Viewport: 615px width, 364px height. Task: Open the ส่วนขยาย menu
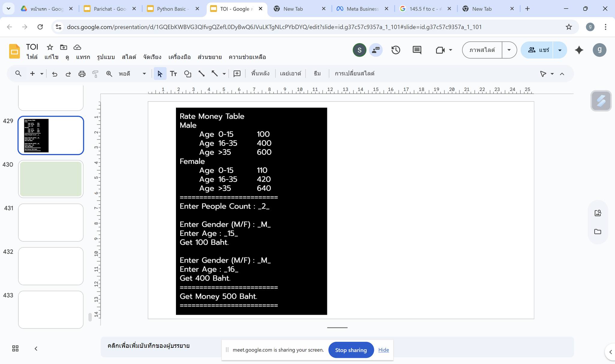(x=210, y=57)
